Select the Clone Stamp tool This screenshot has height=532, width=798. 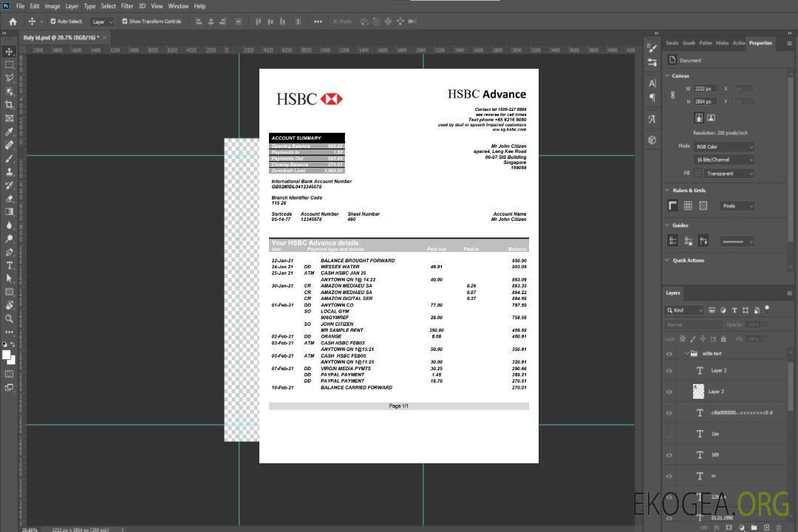coord(9,172)
